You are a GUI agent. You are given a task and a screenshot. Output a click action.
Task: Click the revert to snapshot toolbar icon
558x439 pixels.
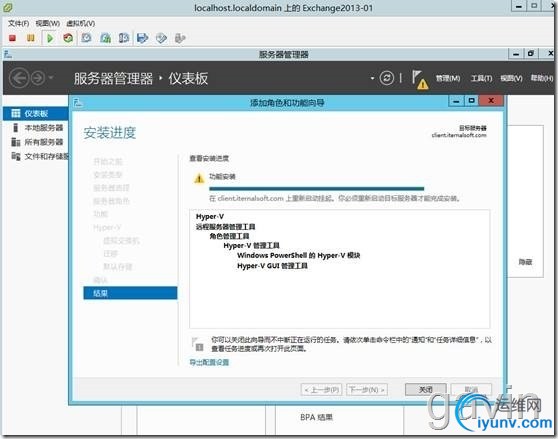point(105,38)
